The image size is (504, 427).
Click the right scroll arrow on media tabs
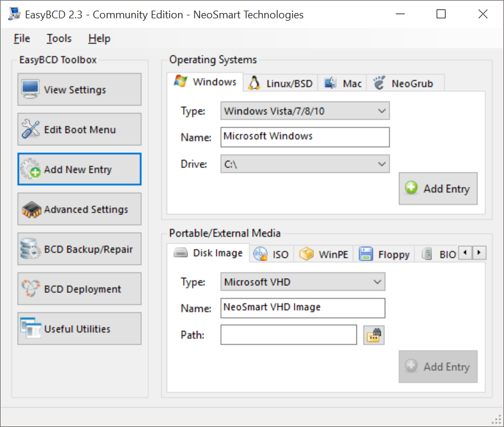479,252
